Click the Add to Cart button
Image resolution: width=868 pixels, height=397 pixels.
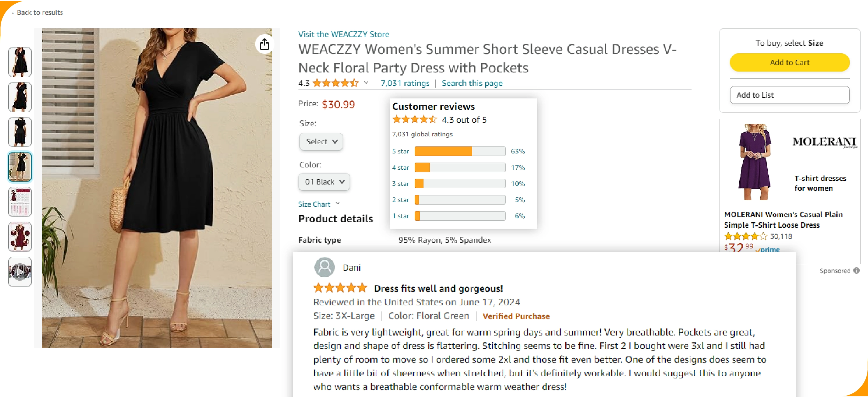pyautogui.click(x=789, y=62)
